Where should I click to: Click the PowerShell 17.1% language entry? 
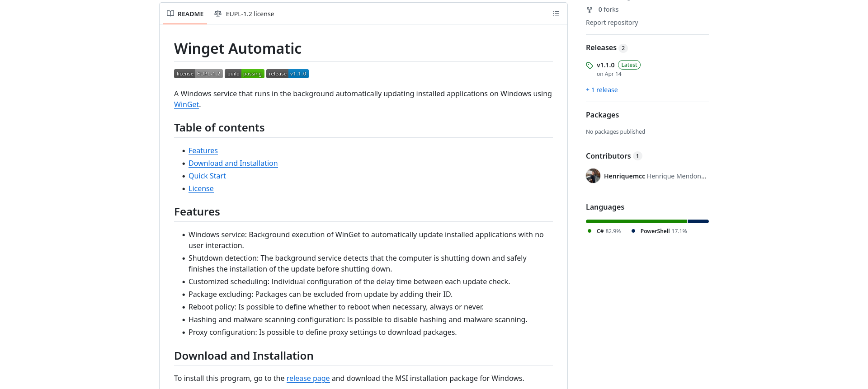[659, 231]
